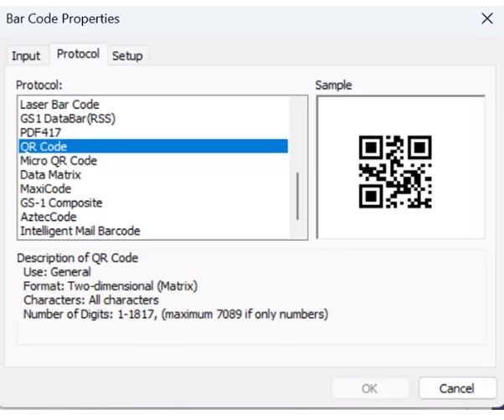This screenshot has height=420, width=504.
Task: Close the Bar Code Properties dialog
Action: pos(486,18)
